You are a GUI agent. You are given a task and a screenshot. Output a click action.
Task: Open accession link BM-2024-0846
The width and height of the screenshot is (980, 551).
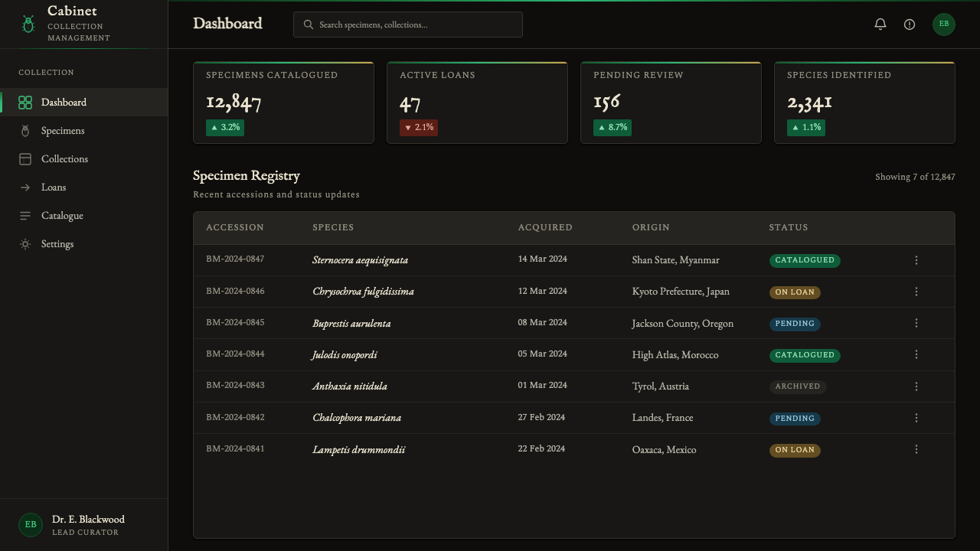point(235,291)
